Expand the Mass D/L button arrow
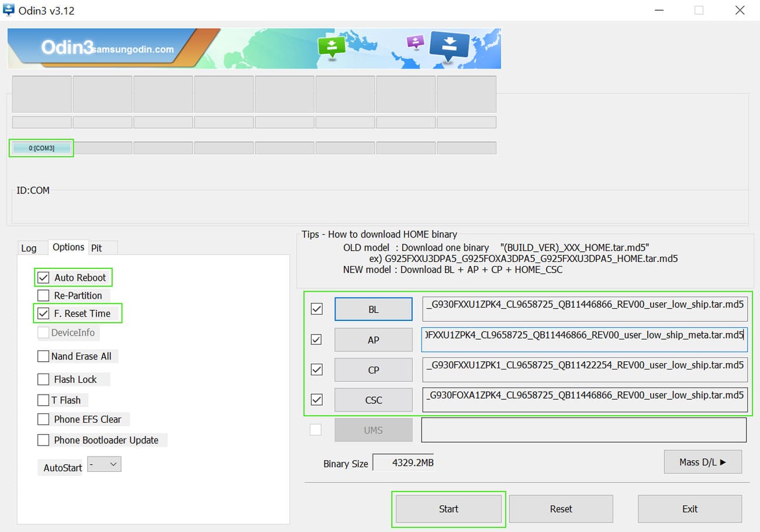Image resolution: width=760 pixels, height=532 pixels. [x=703, y=462]
